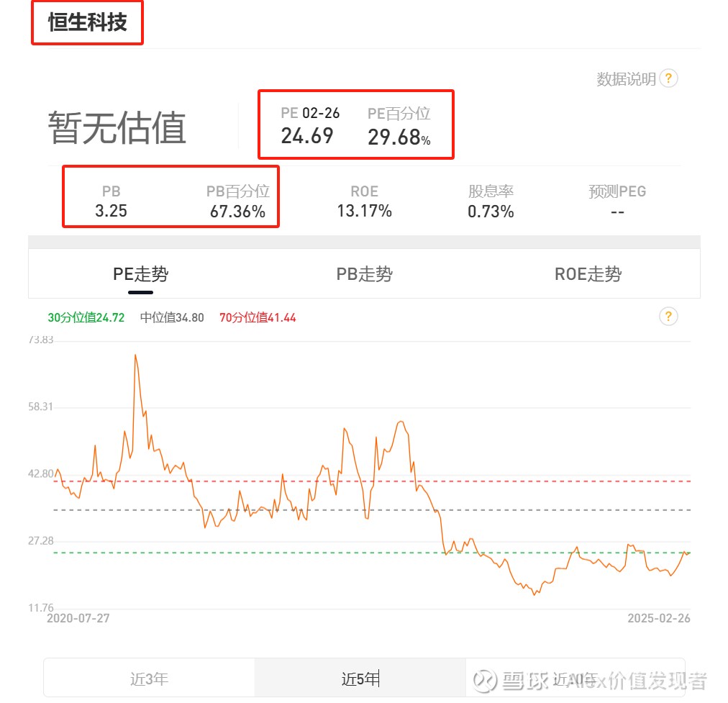Screen dimensions: 728x703
Task: Click the PE 02-26 date label
Action: (x=310, y=113)
